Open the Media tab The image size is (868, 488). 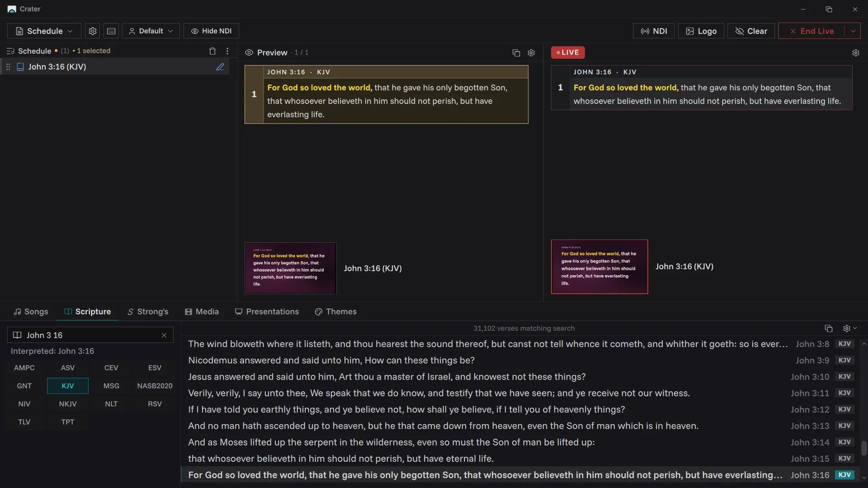202,312
